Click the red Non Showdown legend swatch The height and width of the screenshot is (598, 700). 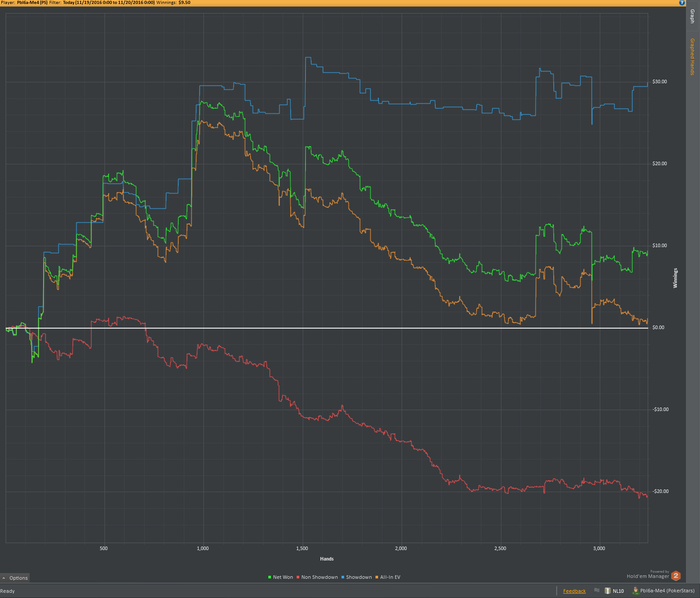pyautogui.click(x=298, y=577)
